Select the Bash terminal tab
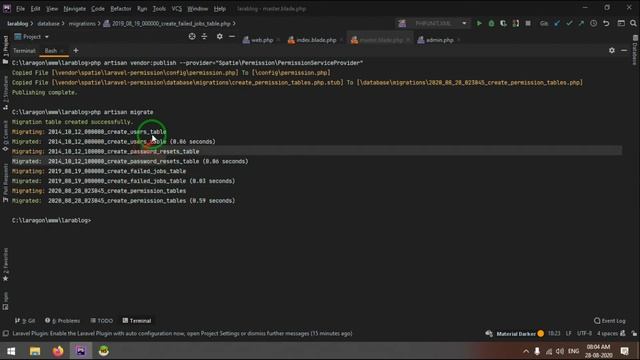This screenshot has height=360, width=640. (x=51, y=51)
